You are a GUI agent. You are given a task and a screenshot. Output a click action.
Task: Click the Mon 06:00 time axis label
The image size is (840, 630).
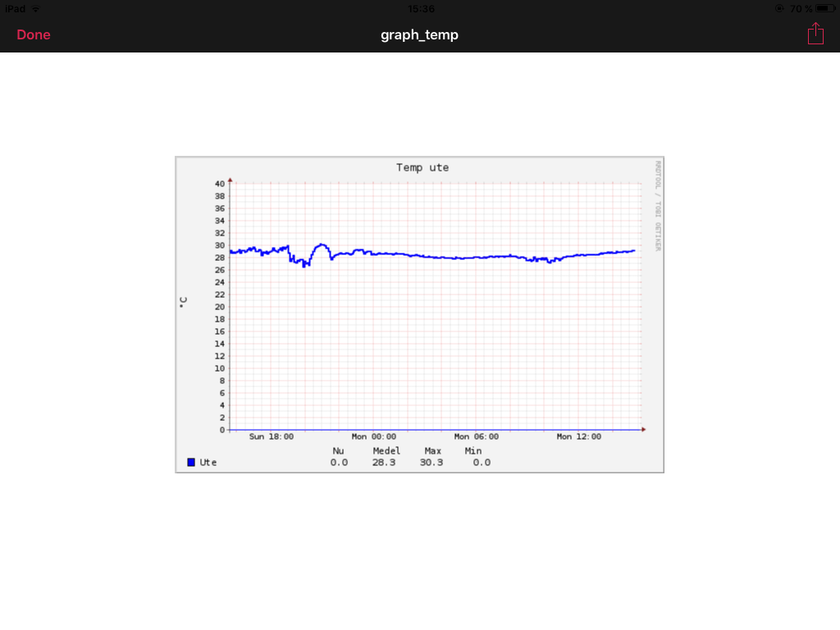(476, 436)
